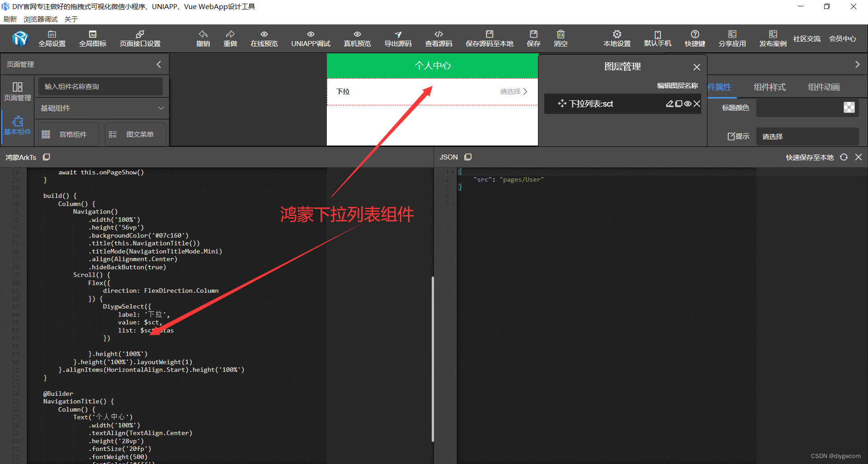Open 页面接口设置 page API settings
868x464 pixels.
[140, 38]
